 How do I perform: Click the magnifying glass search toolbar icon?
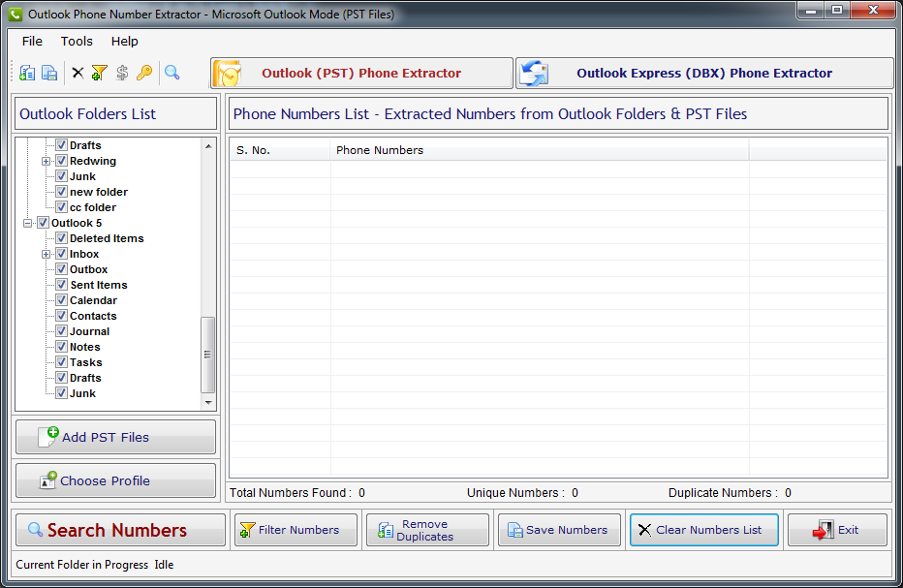coord(171,73)
